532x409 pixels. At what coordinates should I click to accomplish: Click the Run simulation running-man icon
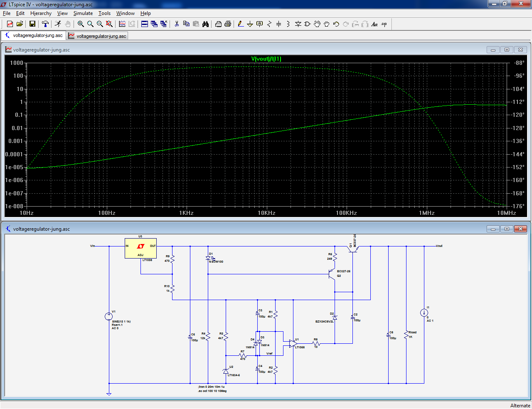click(58, 24)
